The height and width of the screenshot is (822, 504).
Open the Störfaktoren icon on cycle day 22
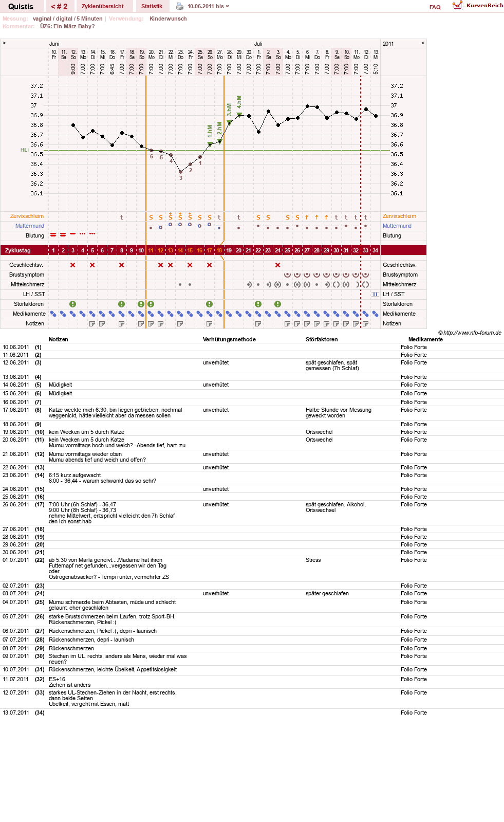pos(258,304)
